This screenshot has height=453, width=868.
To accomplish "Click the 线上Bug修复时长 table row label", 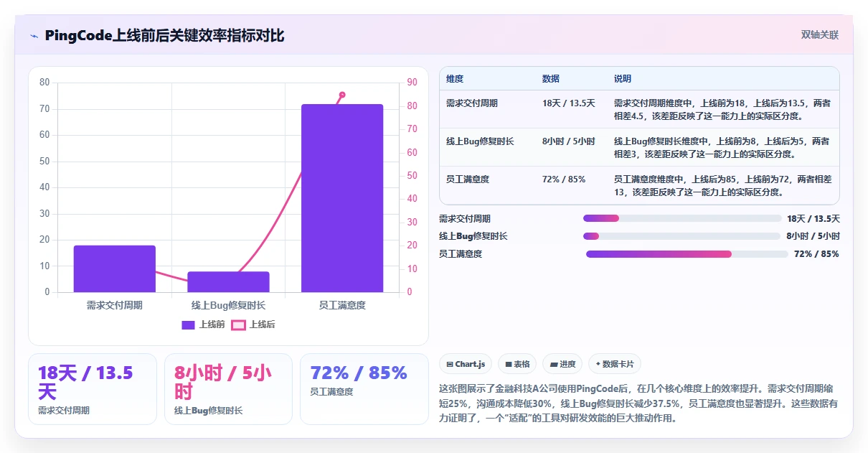I will pos(480,141).
